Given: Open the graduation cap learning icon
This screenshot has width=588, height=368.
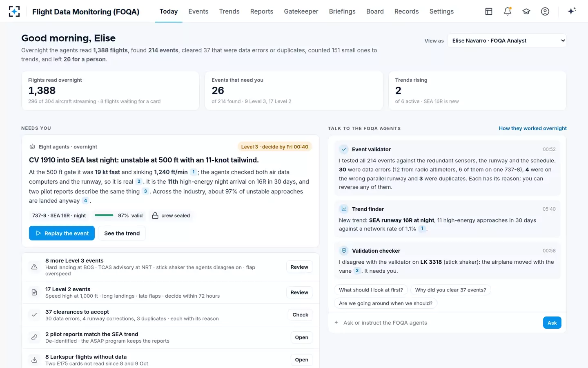Looking at the screenshot, I should coord(526,11).
